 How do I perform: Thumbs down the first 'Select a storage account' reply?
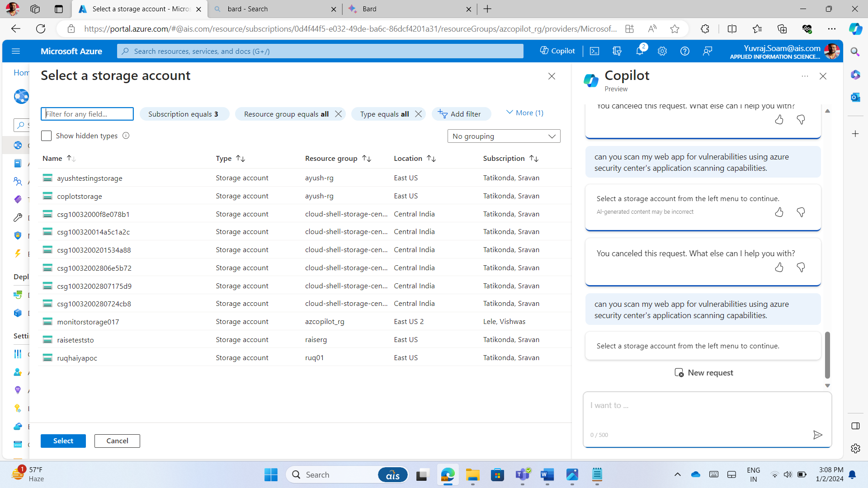coord(801,212)
